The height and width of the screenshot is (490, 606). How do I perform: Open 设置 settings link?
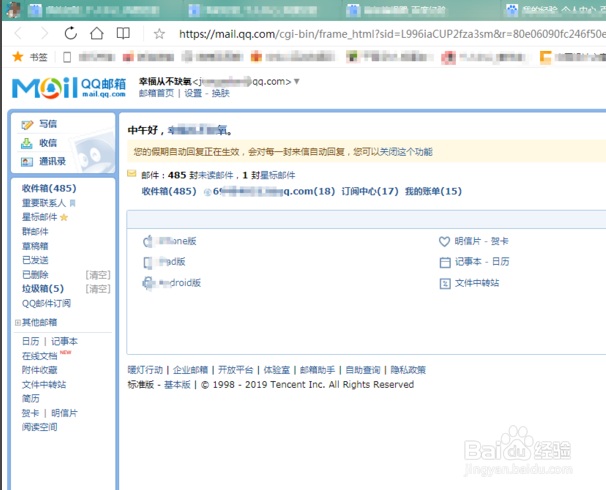pos(193,93)
